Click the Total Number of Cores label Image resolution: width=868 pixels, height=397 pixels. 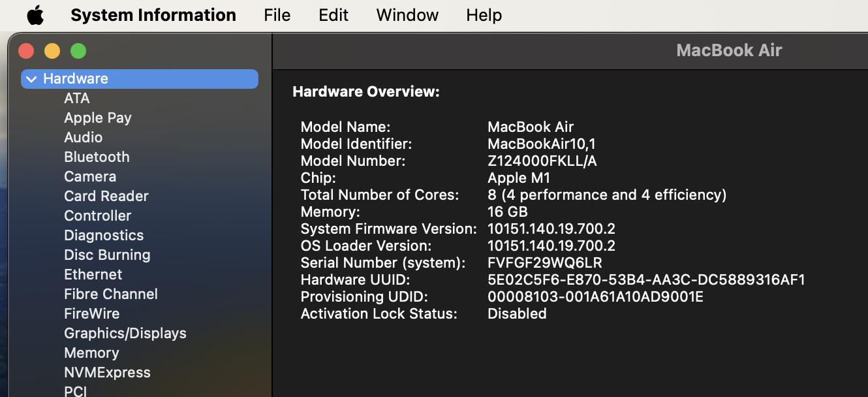pos(380,195)
